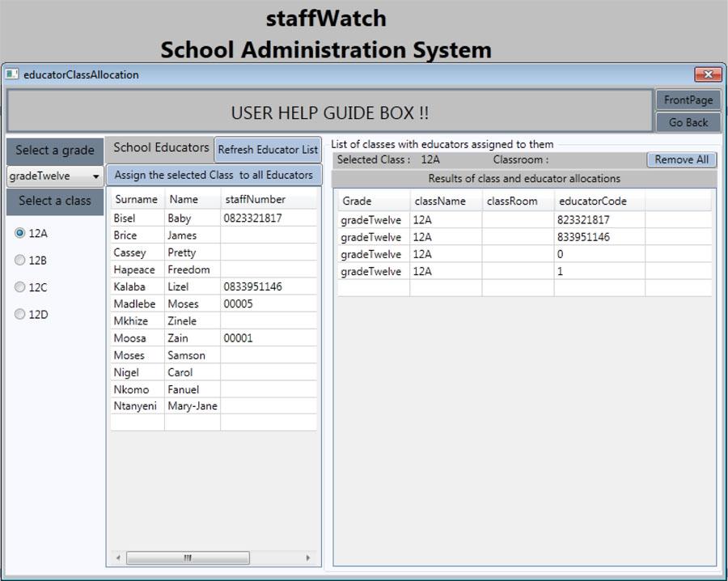Sort educators by the Surname column header
The height and width of the screenshot is (581, 728).
click(135, 199)
